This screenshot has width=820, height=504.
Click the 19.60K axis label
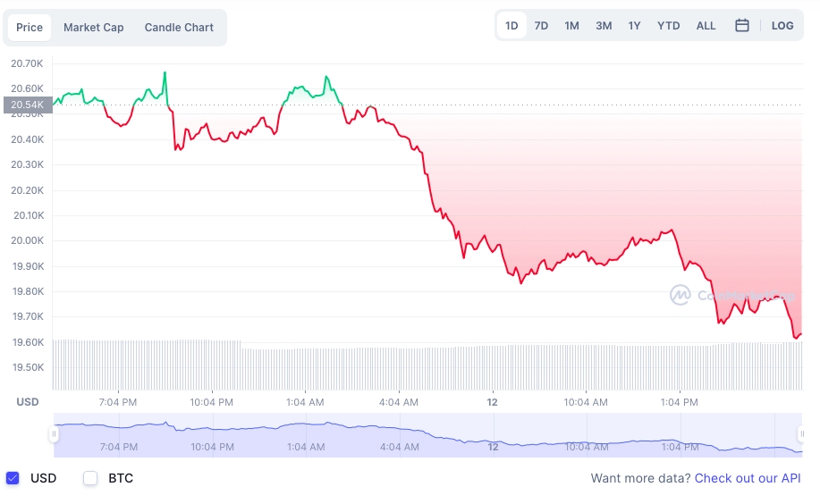point(28,342)
